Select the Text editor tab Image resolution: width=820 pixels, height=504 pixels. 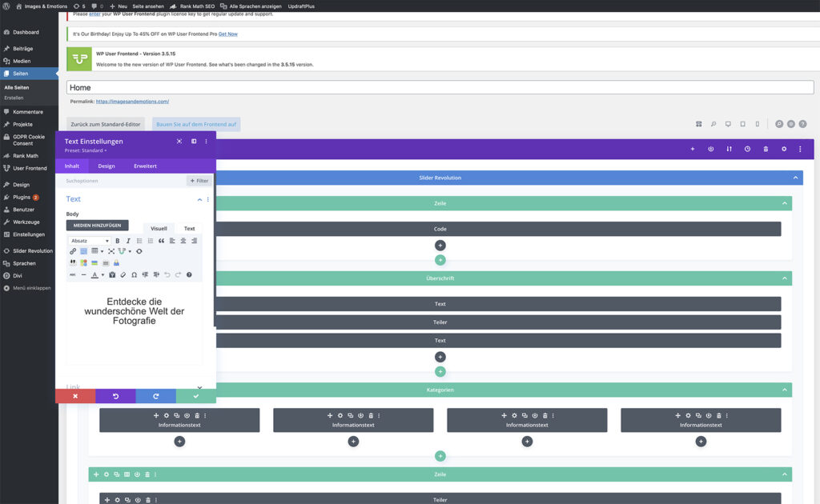tap(189, 228)
